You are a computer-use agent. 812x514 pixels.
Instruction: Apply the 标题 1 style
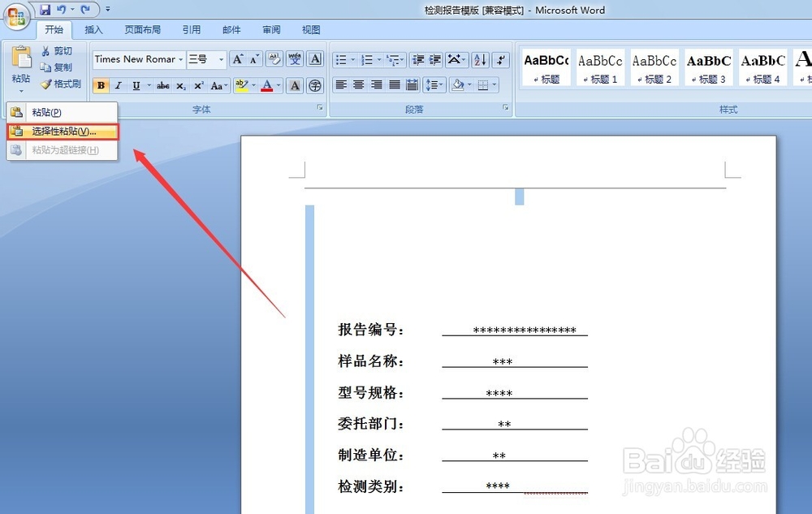[601, 68]
